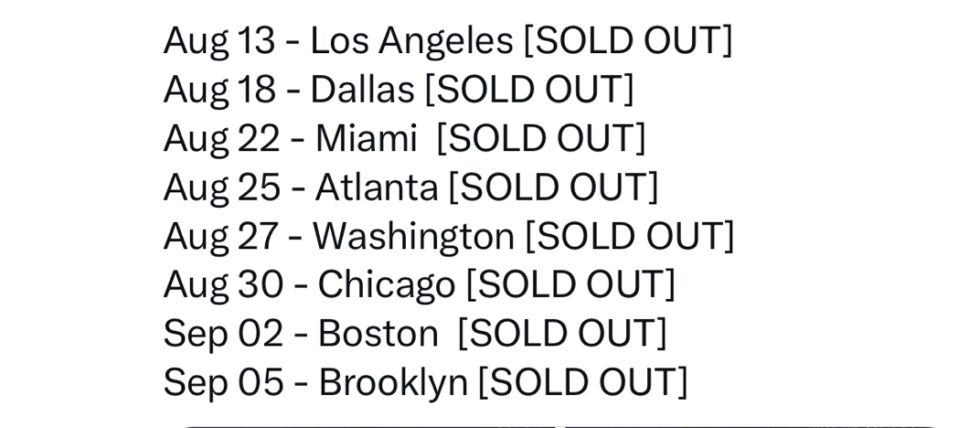Click the Miami city name
Viewport: 980px width, 428px height.
click(x=367, y=137)
